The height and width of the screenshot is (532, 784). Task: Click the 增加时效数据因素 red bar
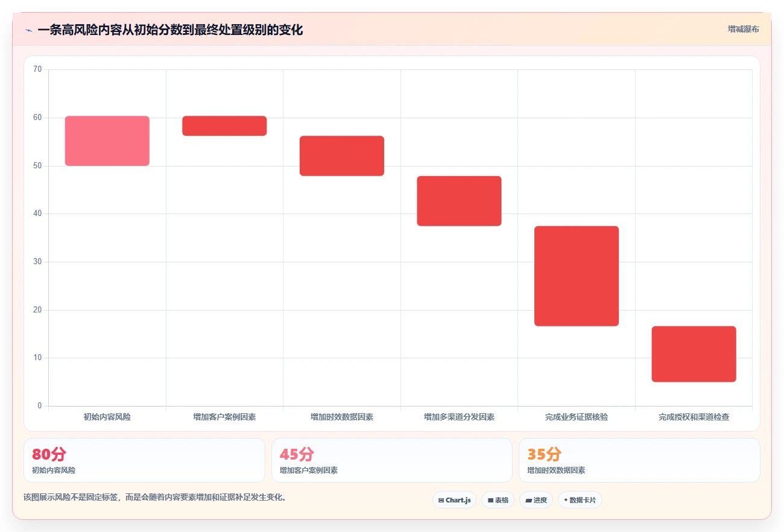point(342,156)
